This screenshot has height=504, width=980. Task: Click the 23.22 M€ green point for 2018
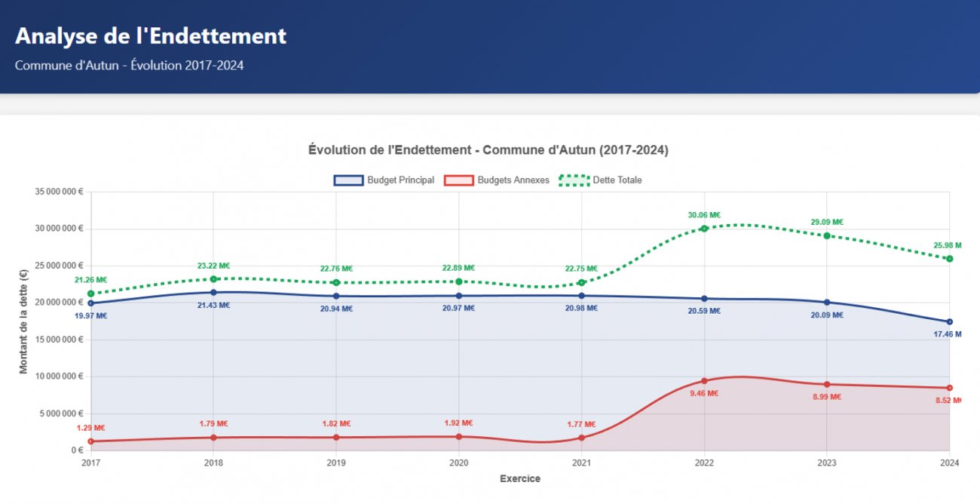click(213, 279)
